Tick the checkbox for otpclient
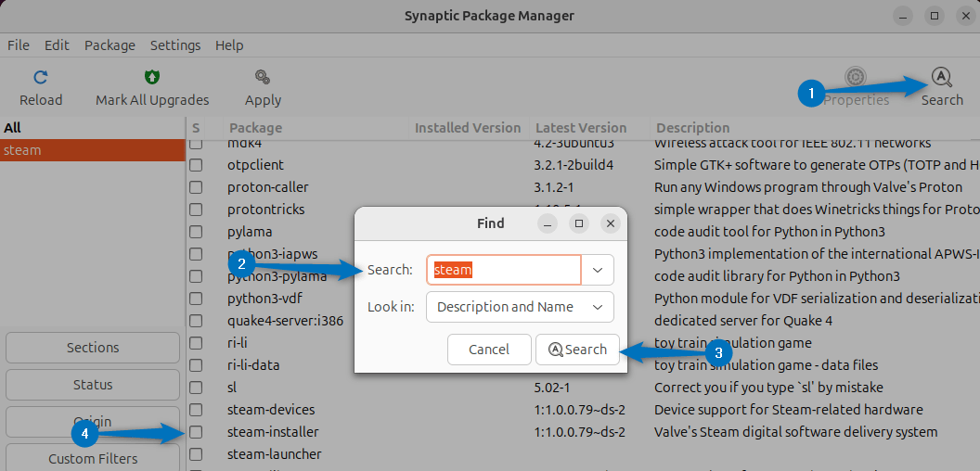The height and width of the screenshot is (471, 980). click(x=196, y=165)
